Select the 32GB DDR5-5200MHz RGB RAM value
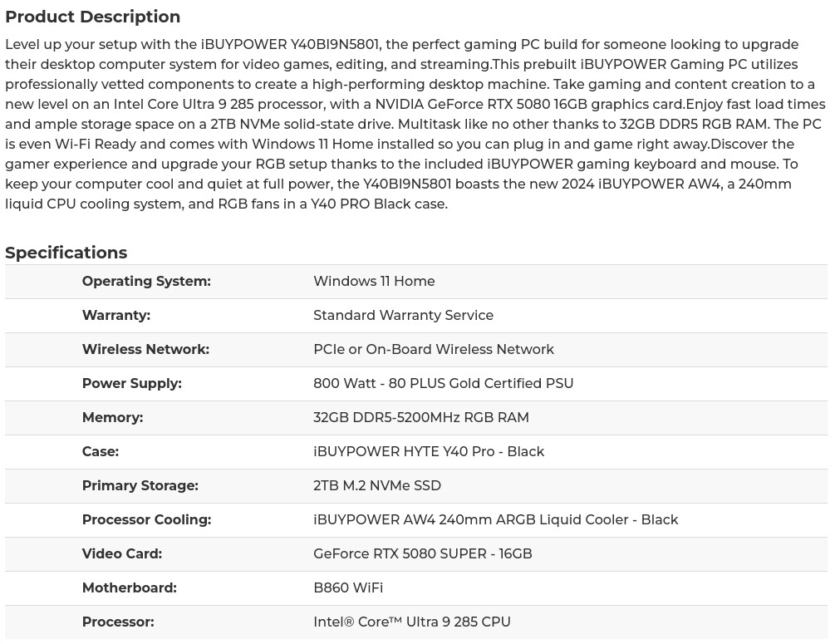This screenshot has width=835, height=644. [x=420, y=418]
